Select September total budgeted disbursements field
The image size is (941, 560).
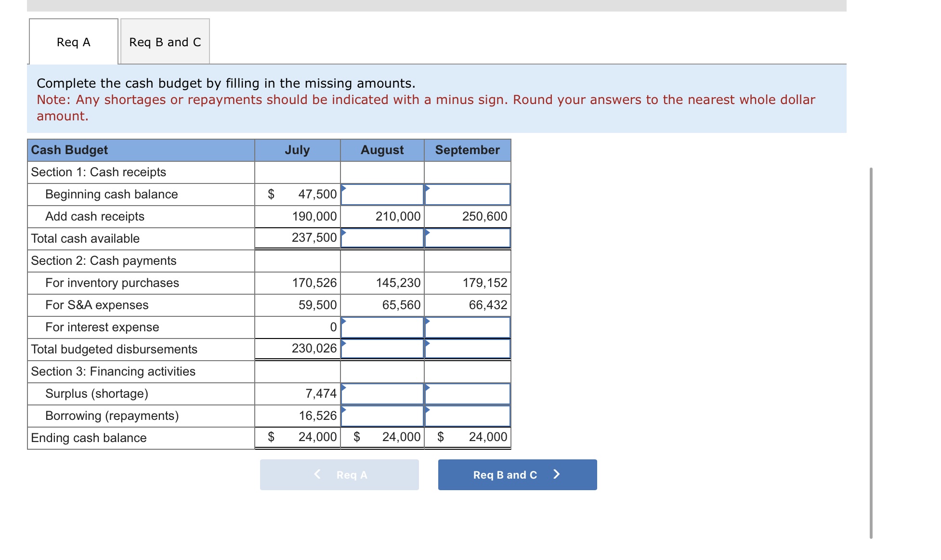467,349
